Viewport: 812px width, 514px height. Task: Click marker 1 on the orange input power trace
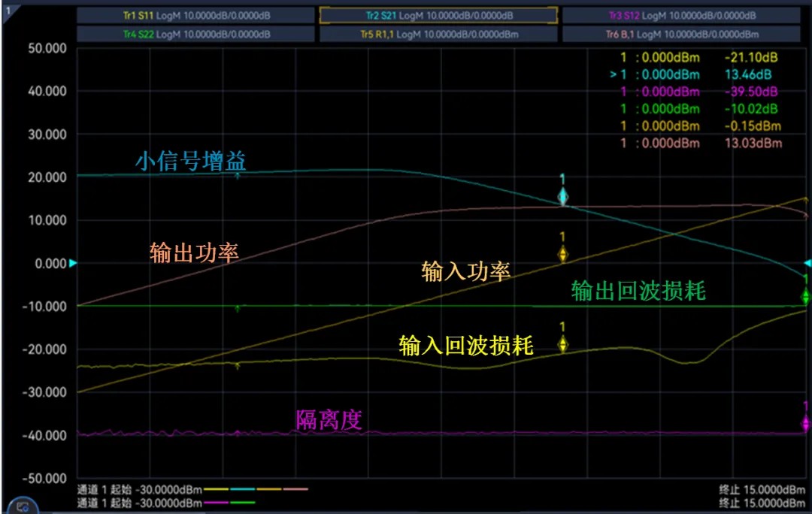(x=562, y=255)
